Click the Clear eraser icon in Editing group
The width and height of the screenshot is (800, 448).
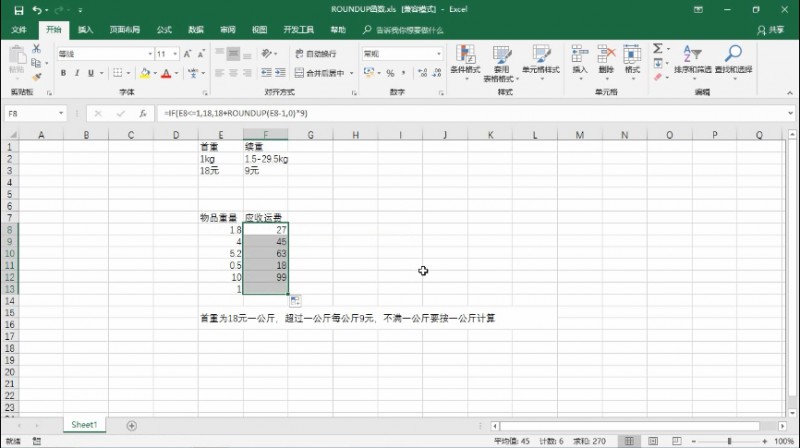pos(658,77)
